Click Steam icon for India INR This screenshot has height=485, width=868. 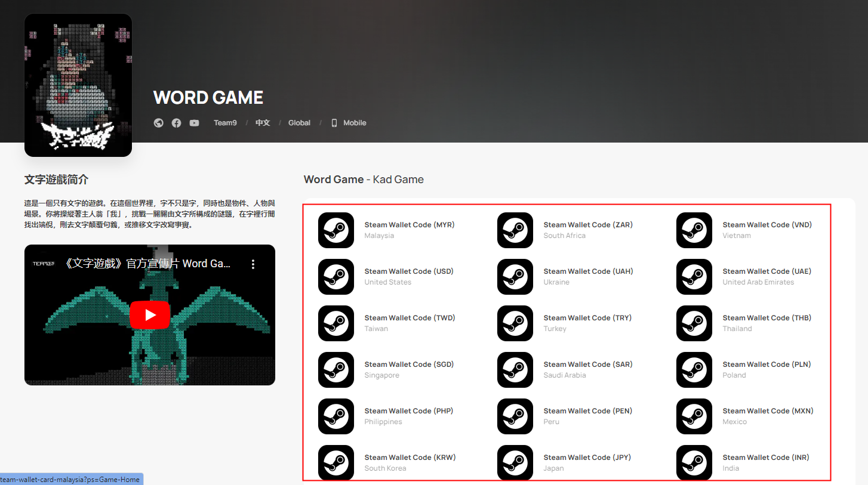694,462
